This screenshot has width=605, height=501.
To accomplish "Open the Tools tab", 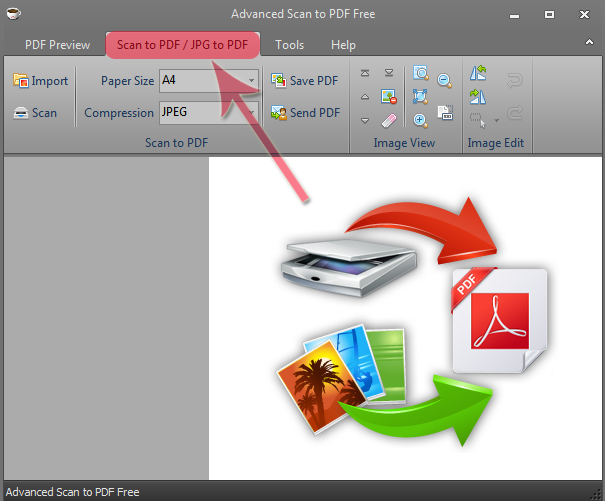I will (x=289, y=45).
